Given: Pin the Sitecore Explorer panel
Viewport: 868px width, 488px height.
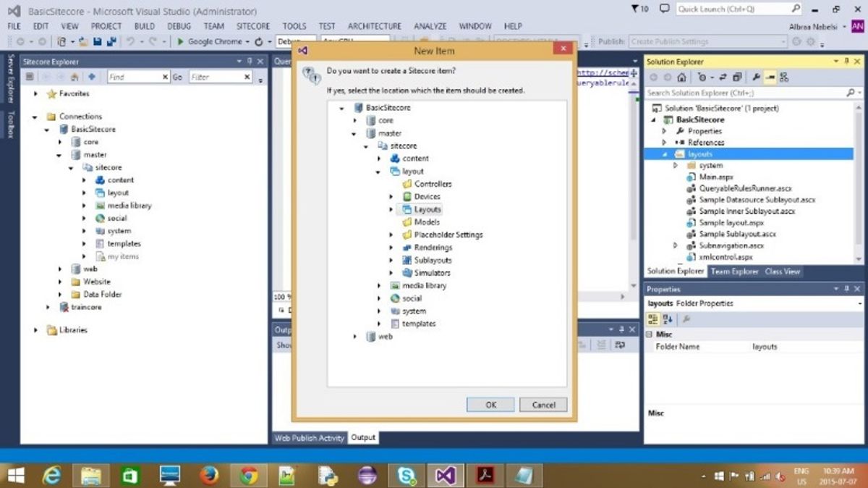Looking at the screenshot, I should pos(250,62).
